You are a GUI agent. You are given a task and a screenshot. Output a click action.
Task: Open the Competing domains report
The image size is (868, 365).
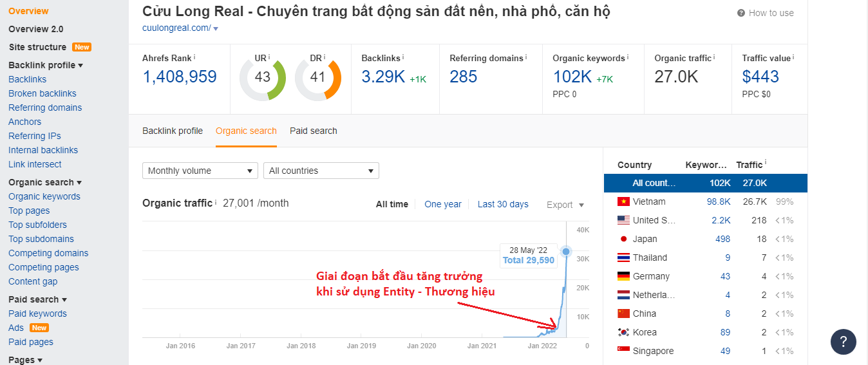[x=48, y=253]
